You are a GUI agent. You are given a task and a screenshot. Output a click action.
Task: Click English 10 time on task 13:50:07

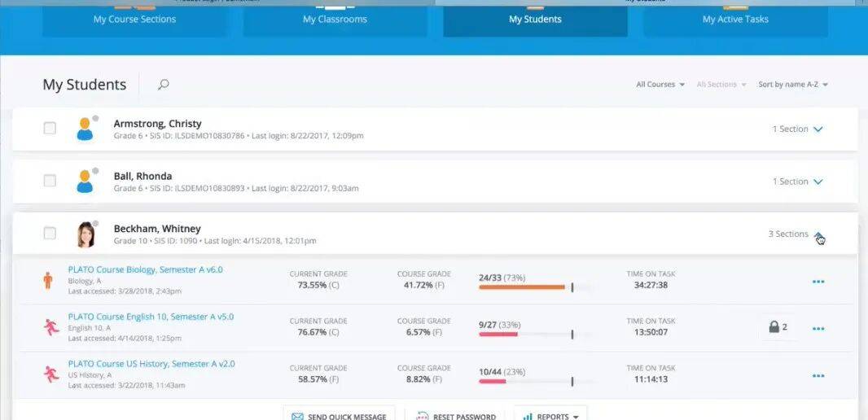651,332
